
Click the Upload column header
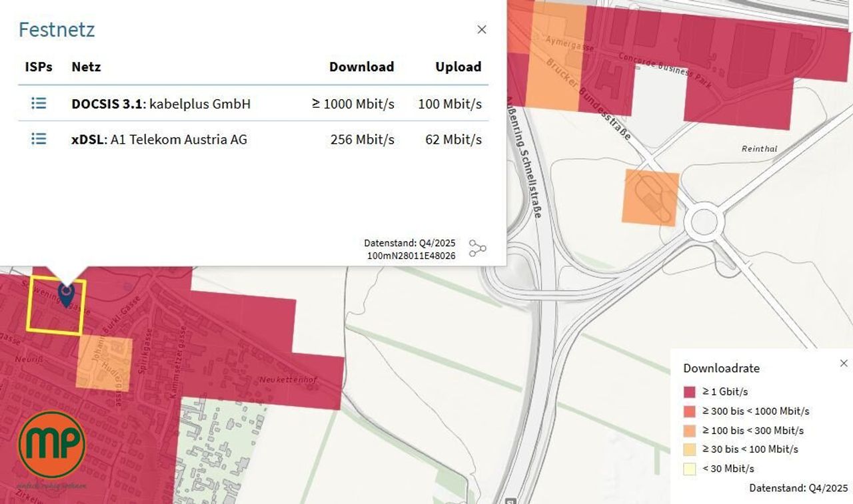click(458, 67)
